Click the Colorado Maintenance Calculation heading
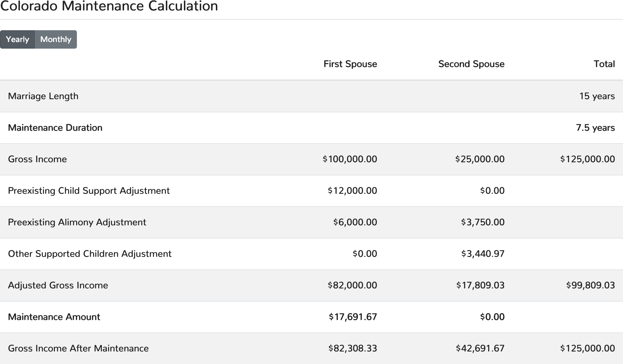The height and width of the screenshot is (364, 623). (x=109, y=6)
